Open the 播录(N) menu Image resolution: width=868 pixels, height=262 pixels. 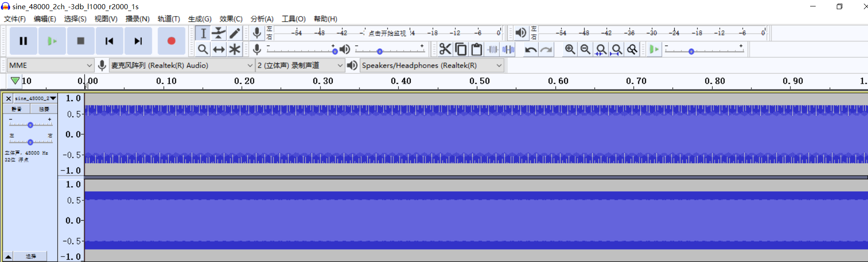tap(137, 19)
